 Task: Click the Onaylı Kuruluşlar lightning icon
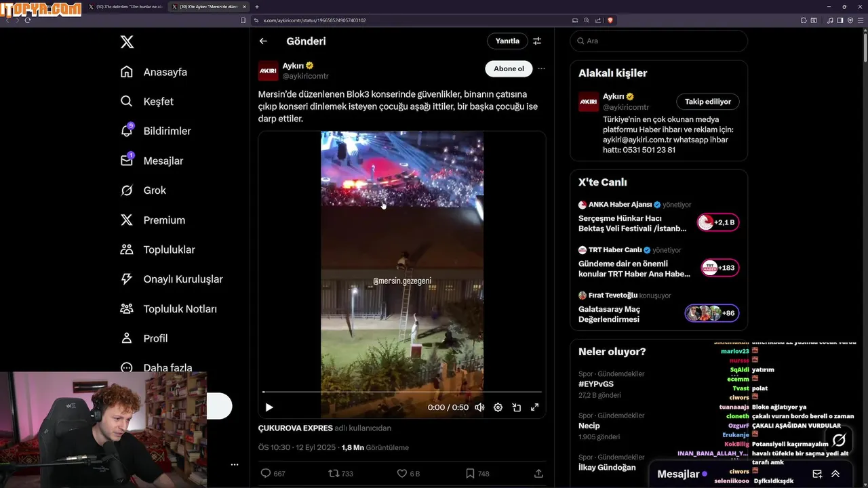coord(127,279)
